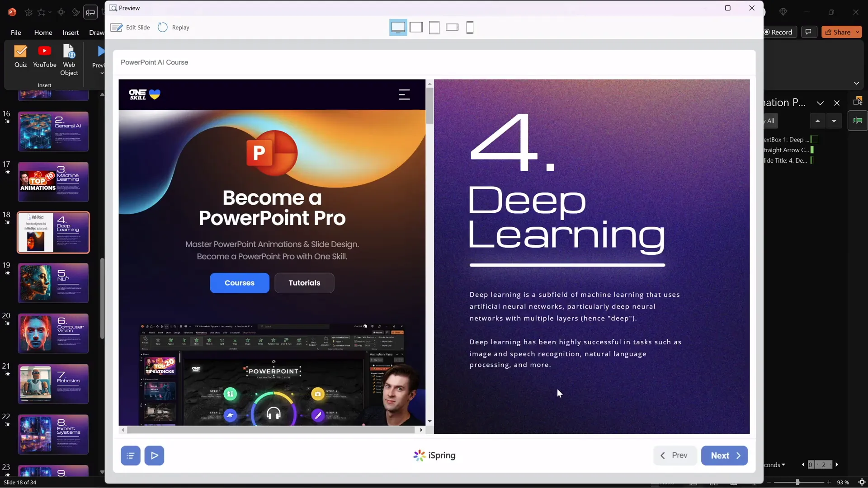
Task: Fit slide to current window
Action: [862, 483]
